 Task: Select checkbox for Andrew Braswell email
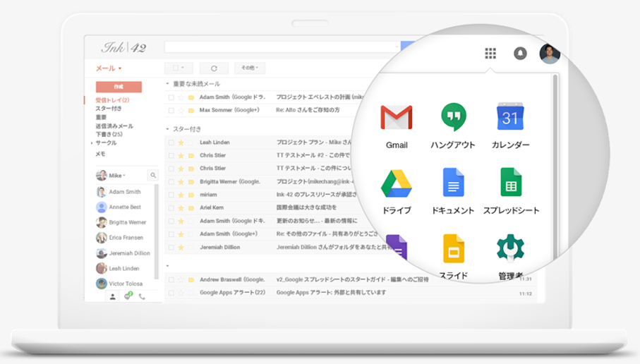coord(171,280)
